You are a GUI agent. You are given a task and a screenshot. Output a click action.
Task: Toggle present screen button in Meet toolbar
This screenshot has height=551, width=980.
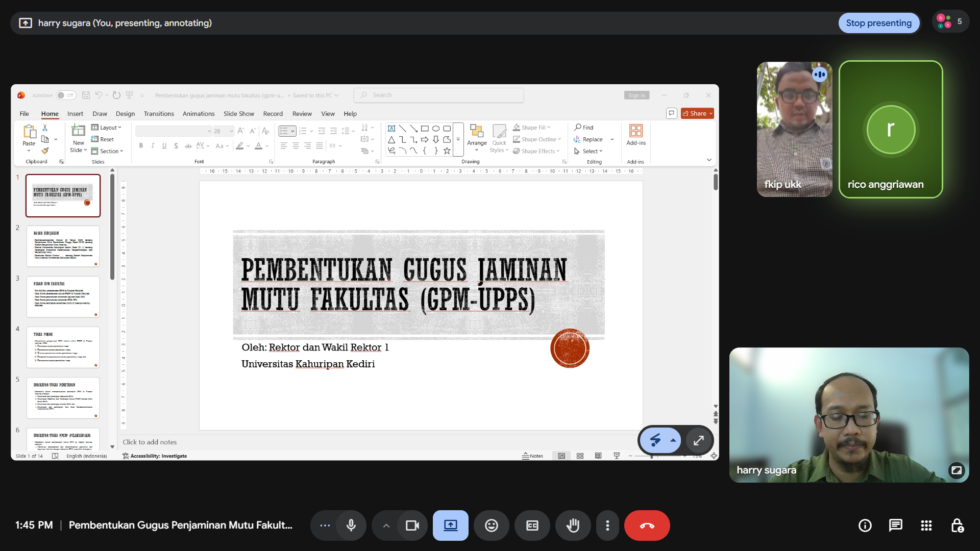tap(450, 525)
